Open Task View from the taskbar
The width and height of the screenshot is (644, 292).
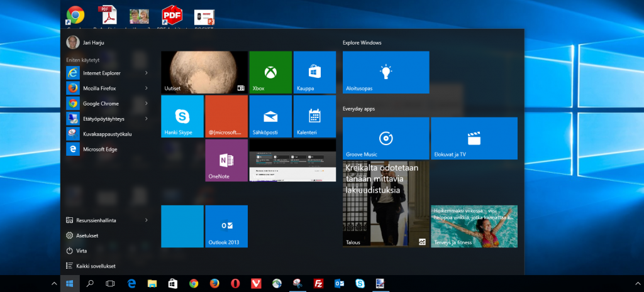pos(110,283)
